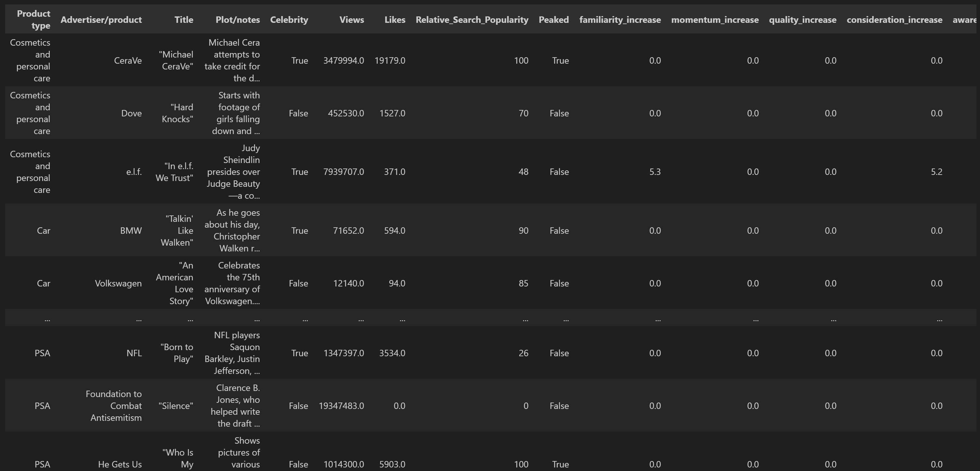
Task: Click plot note starting 'Clarence B. Jones'
Action: pos(235,406)
